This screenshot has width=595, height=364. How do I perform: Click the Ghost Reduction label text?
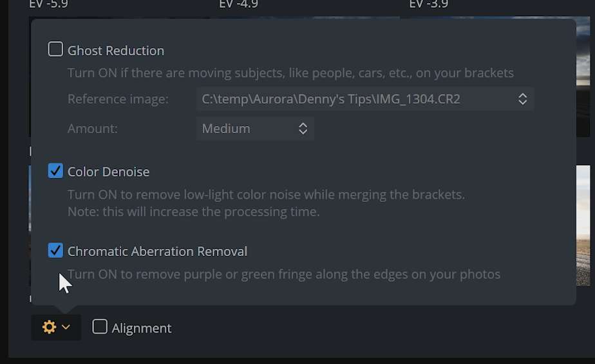coord(116,51)
